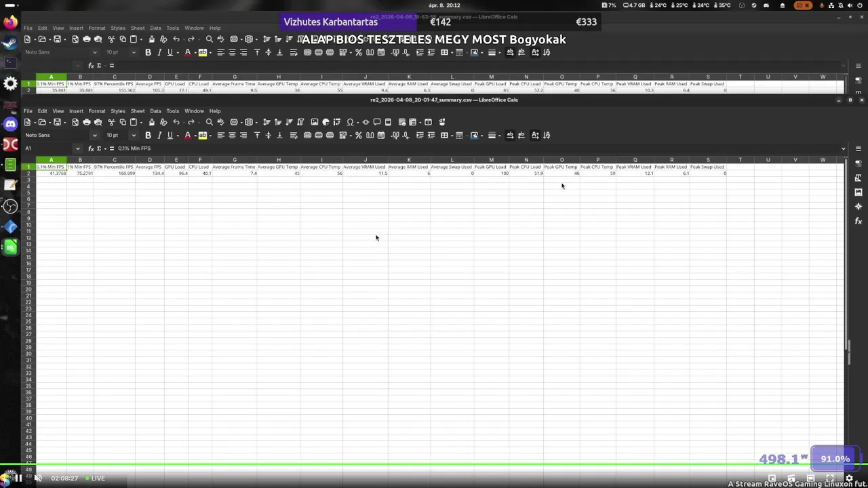Open Save dropdown arrow in front Calc toolbar
This screenshot has height=488, width=868.
[64, 122]
